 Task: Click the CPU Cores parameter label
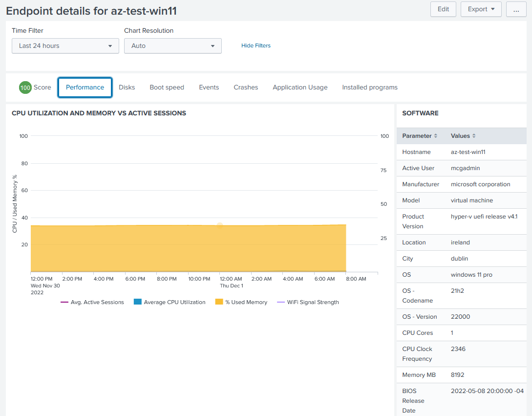tap(418, 333)
